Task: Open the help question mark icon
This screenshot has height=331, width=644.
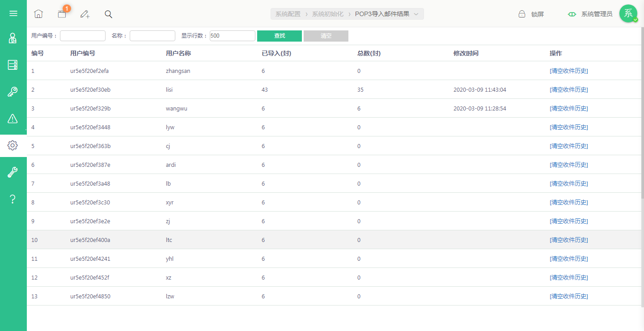Action: (13, 199)
